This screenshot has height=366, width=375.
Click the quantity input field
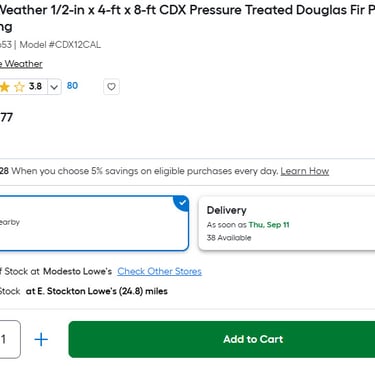[x=10, y=339]
